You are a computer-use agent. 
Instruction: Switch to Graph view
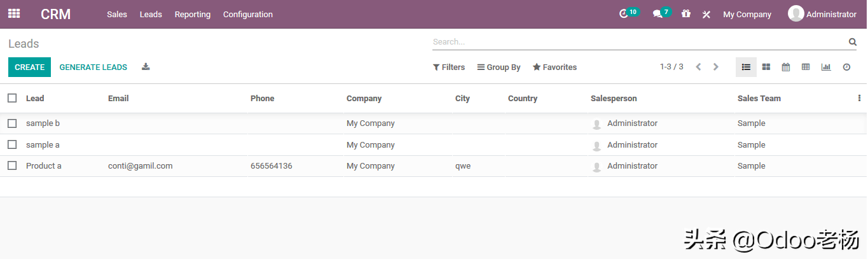pos(826,67)
